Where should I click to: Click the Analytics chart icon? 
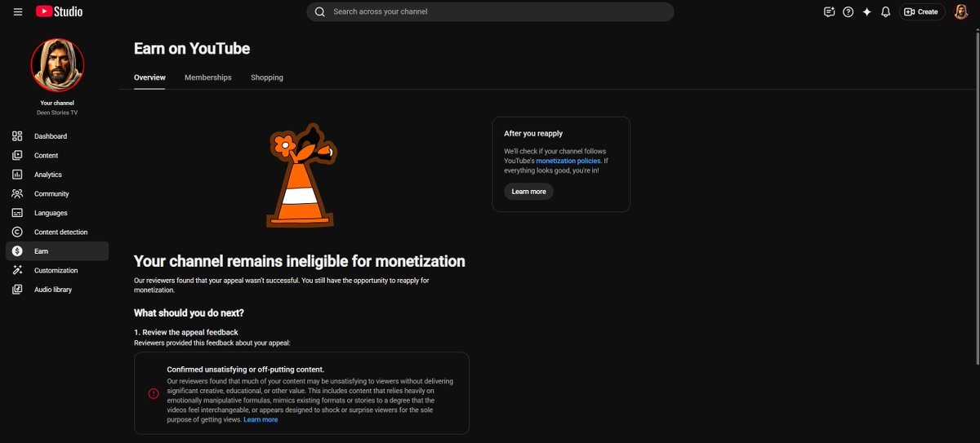pyautogui.click(x=17, y=175)
